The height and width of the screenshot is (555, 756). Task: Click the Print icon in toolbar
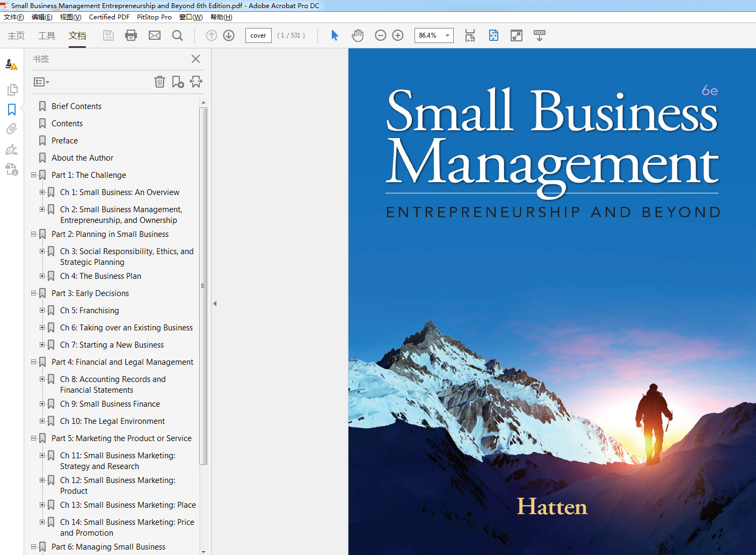[x=131, y=35]
